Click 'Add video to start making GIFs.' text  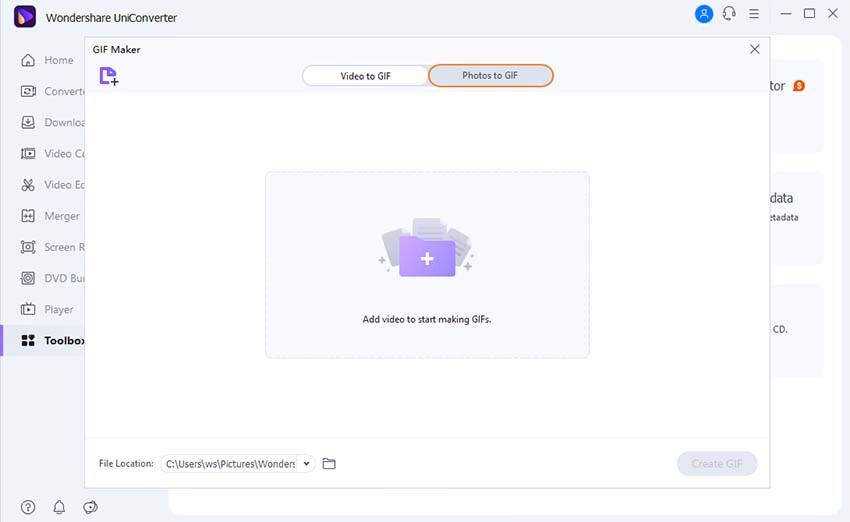click(427, 319)
